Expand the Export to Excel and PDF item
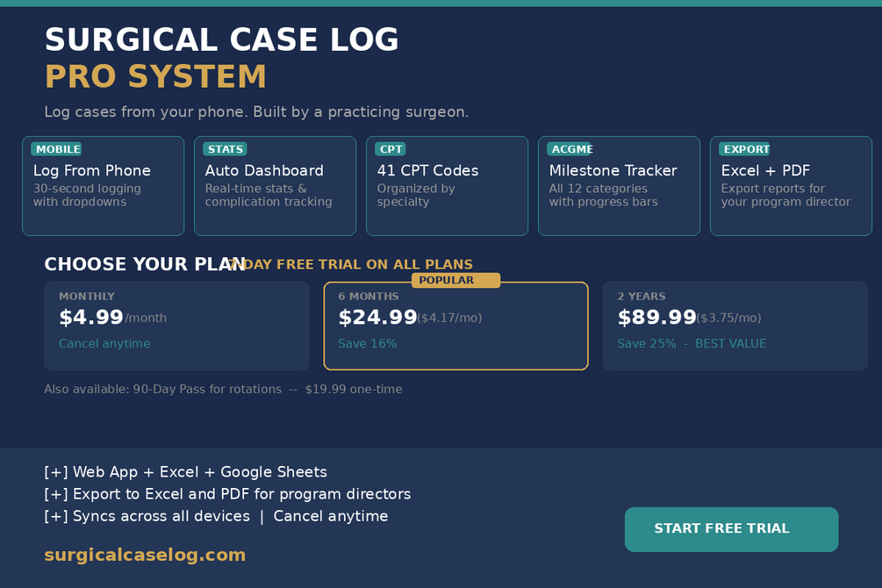 click(227, 494)
